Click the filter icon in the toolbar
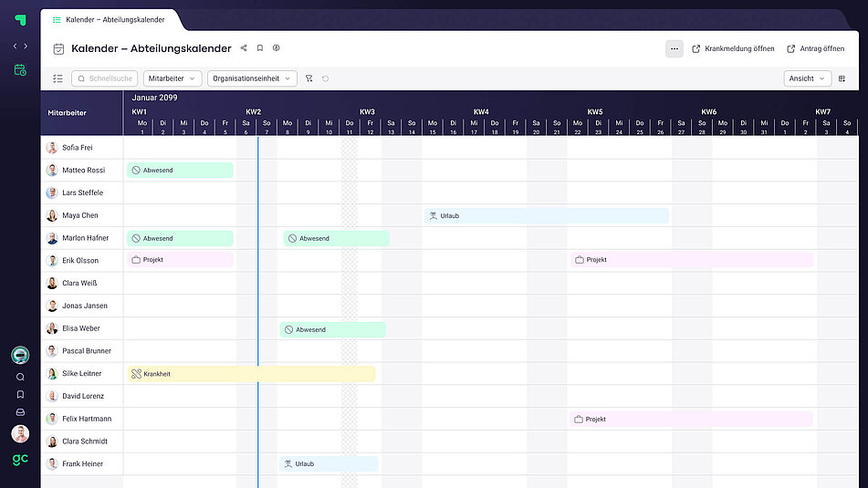Viewport: 868px width, 488px height. point(309,78)
